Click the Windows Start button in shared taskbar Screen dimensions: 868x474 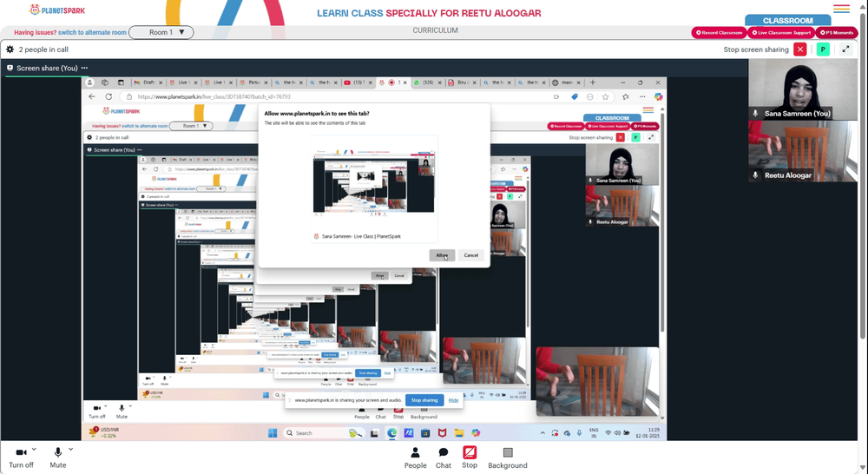[x=273, y=433]
